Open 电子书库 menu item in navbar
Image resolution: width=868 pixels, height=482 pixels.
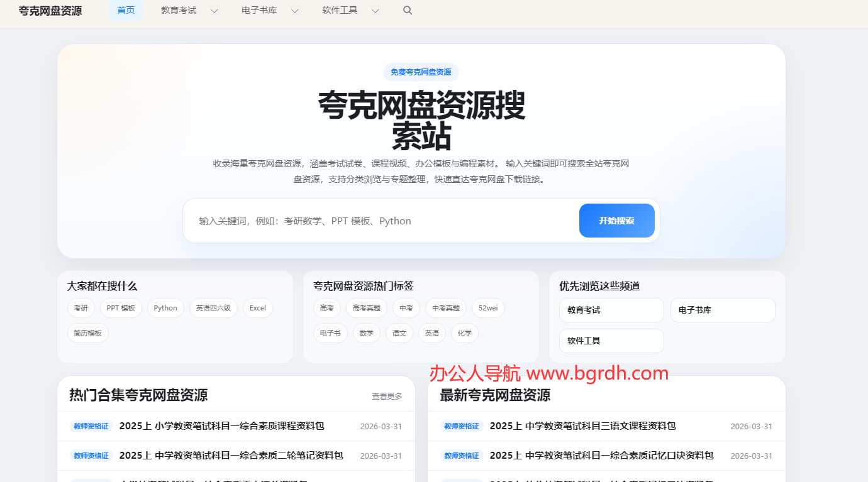pyautogui.click(x=259, y=10)
